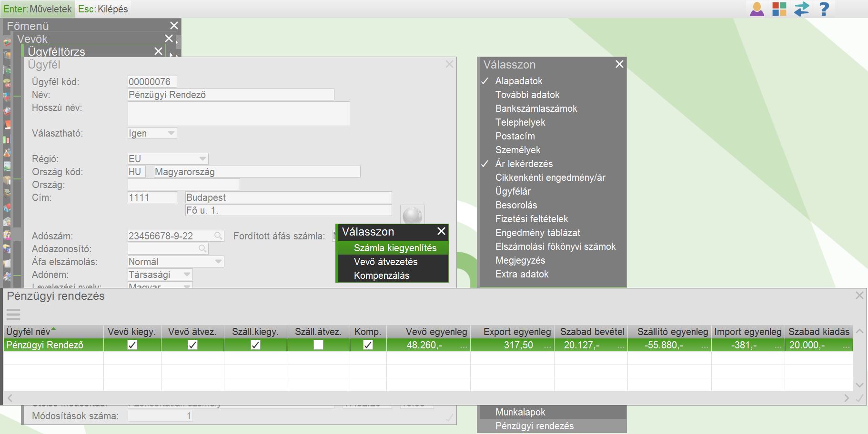868x434 pixels.
Task: Open the Választható dropdown
Action: (171, 133)
